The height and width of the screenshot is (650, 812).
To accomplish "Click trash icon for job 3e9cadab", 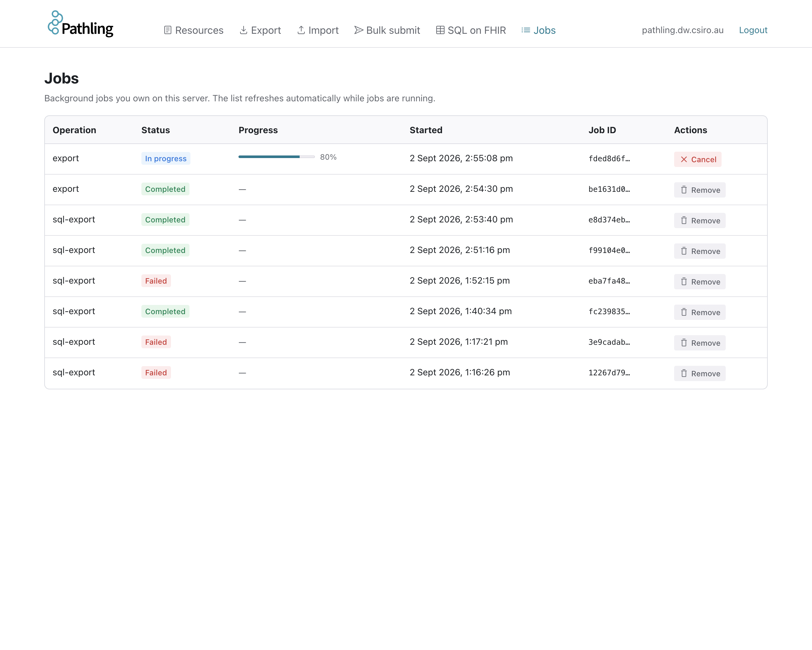I will coord(684,343).
